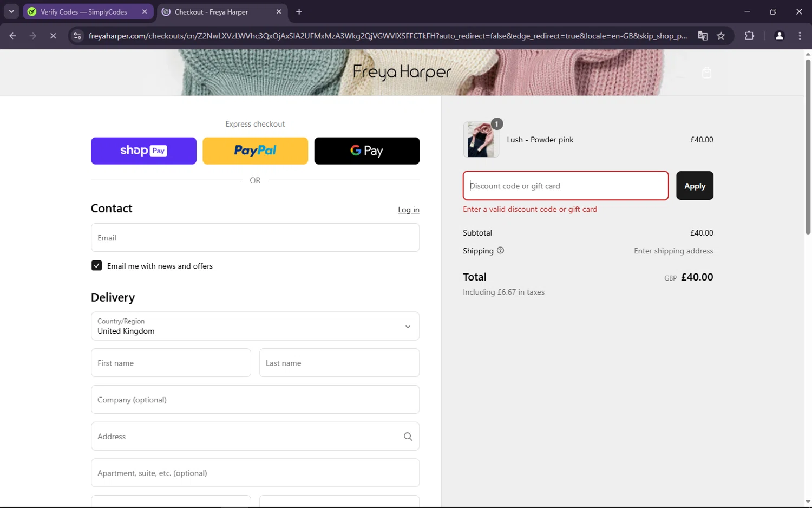Open the Chrome three-dot menu

800,36
